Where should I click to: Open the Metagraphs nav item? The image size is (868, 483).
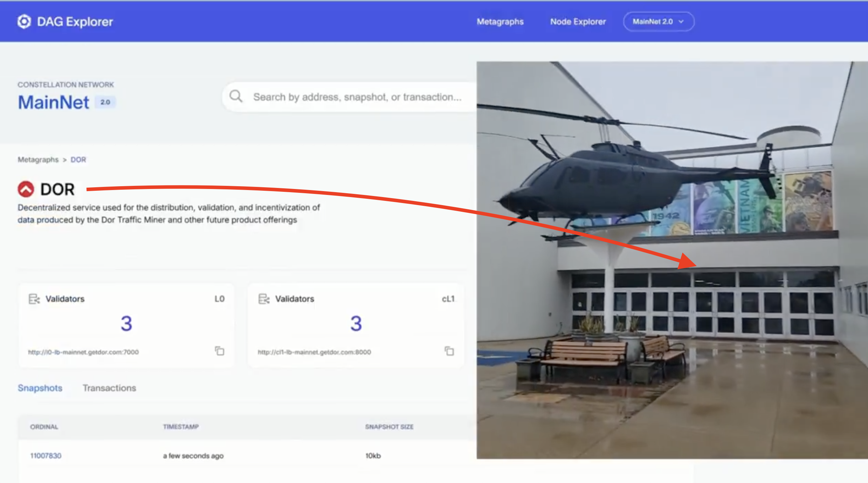coord(500,22)
